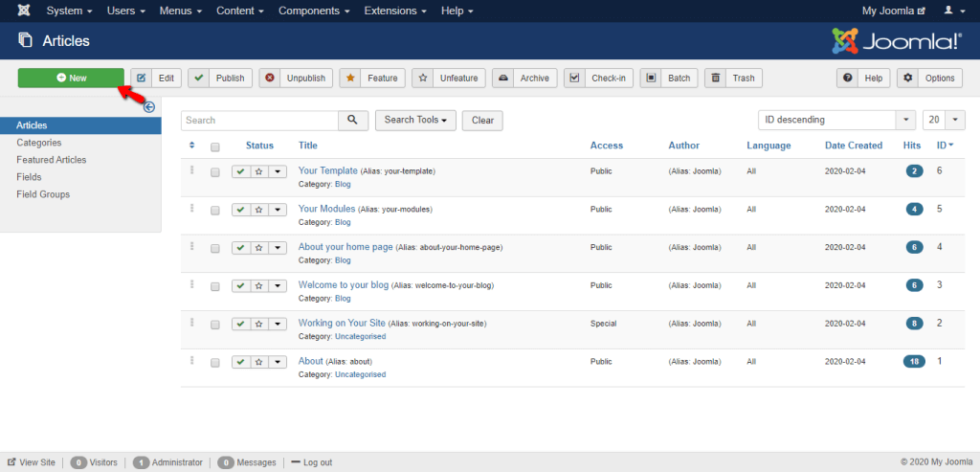This screenshot has height=472, width=980.
Task: Click the green New button
Action: coord(71,79)
